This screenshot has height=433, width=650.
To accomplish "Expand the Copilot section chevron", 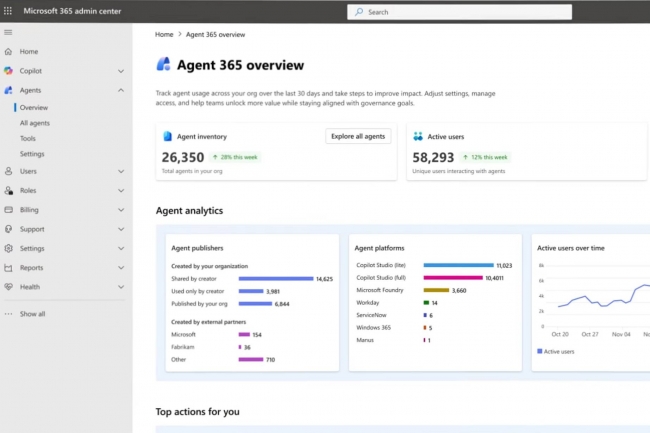I will [121, 71].
